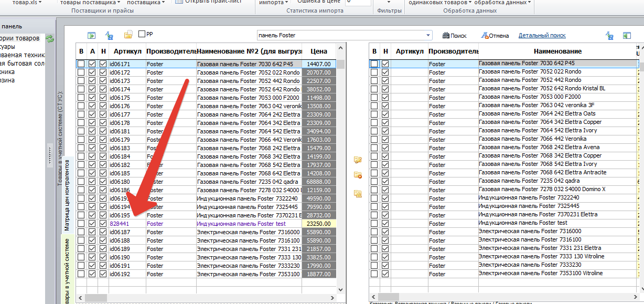Sort left table by Цена column header

point(318,51)
